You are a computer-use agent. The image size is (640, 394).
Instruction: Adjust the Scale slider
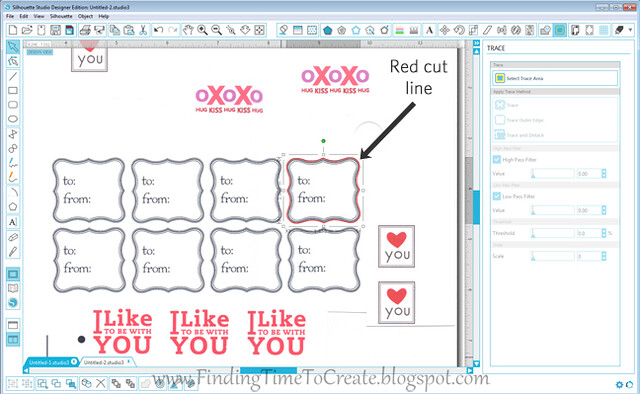553,256
